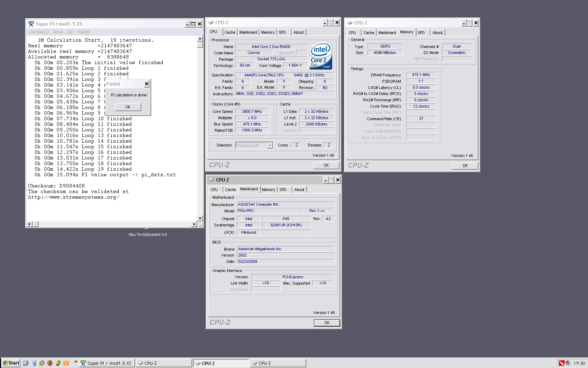
Task: Open the volume speaker tray icon
Action: pos(568,363)
